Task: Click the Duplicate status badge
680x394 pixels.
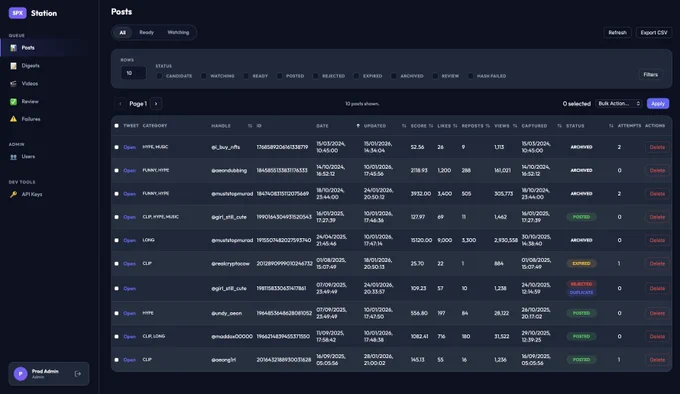Action: (x=581, y=293)
